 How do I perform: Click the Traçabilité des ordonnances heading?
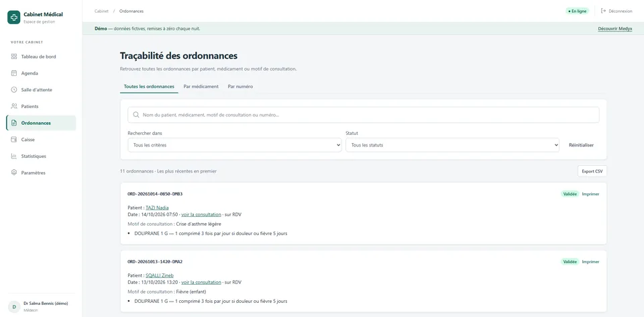click(178, 56)
